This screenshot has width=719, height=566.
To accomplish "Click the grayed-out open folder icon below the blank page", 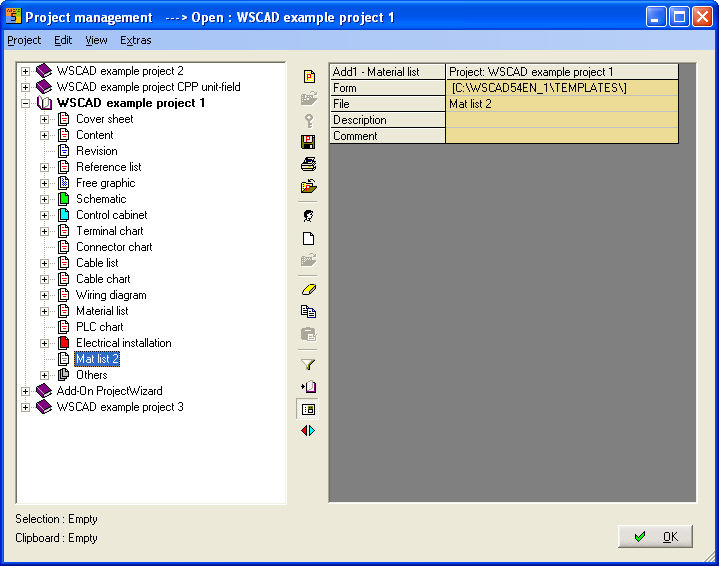I will (309, 261).
